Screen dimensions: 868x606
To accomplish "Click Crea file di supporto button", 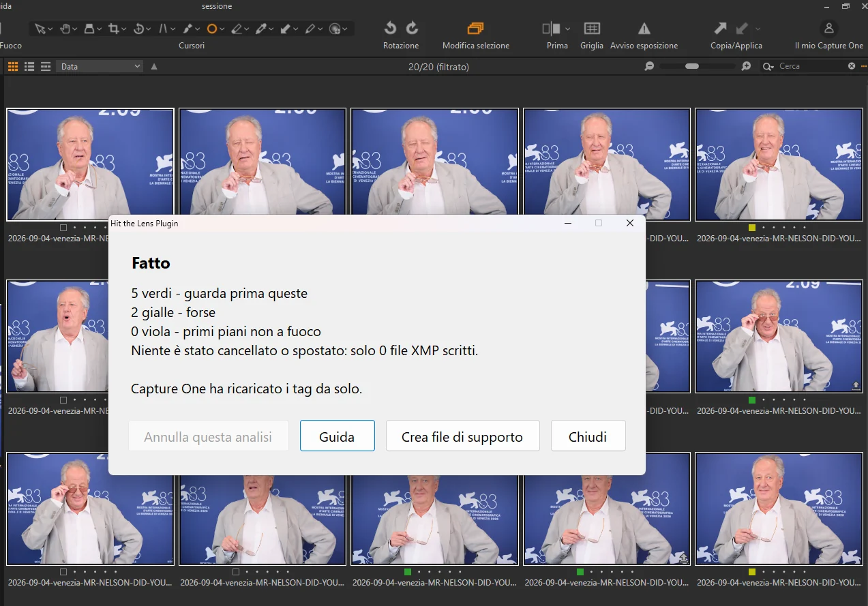I will 462,436.
